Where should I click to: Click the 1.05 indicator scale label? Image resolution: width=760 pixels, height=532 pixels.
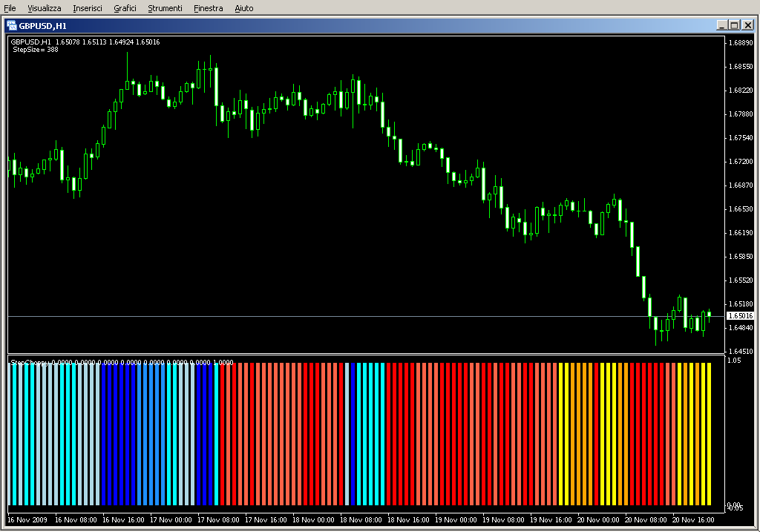[x=734, y=360]
